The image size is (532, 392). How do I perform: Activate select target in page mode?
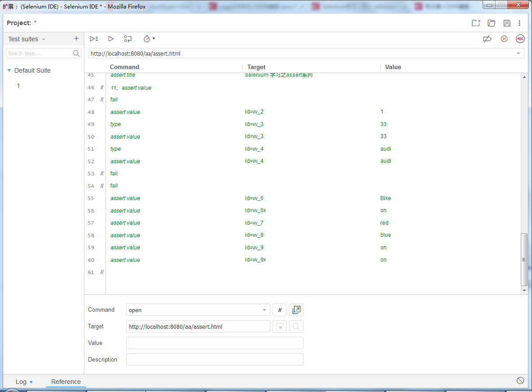click(279, 327)
